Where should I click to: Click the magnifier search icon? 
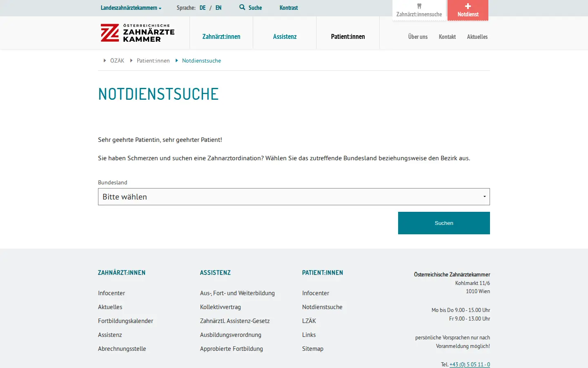tap(242, 7)
